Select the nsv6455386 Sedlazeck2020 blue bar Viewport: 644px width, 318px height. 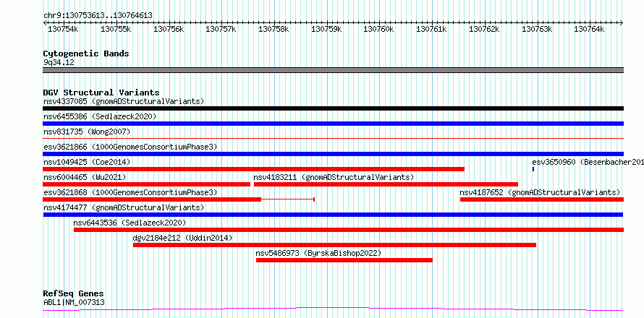[334, 124]
